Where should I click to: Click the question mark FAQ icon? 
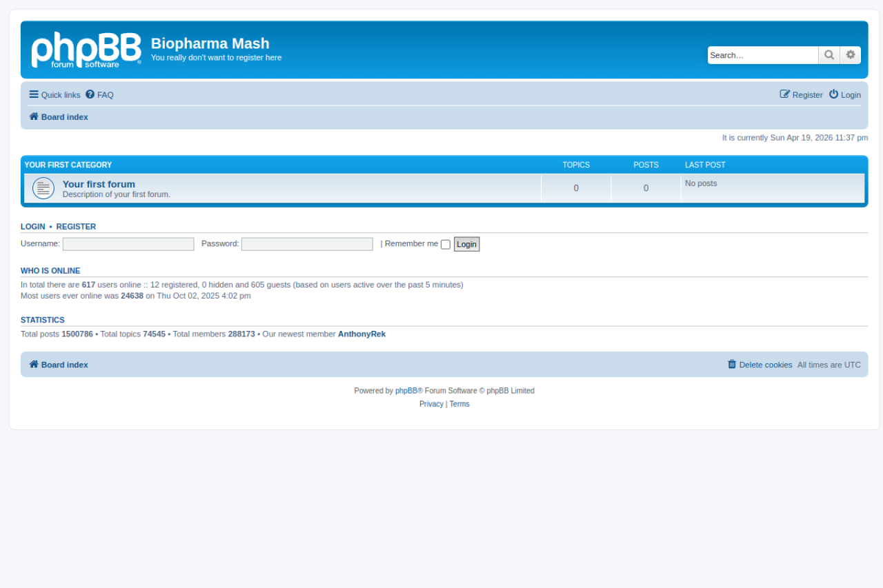point(90,94)
